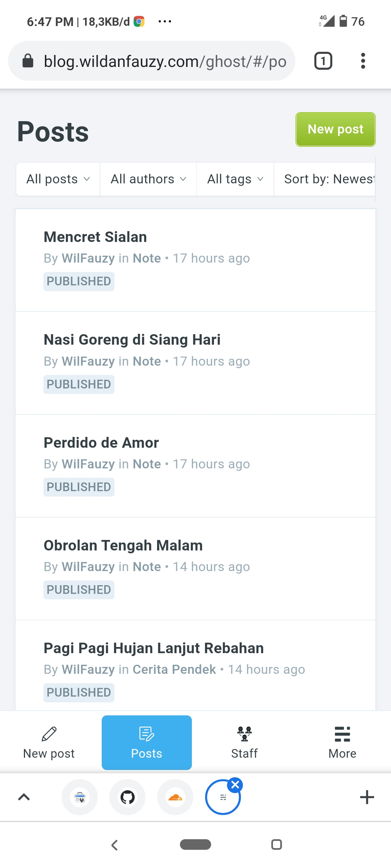Collapse the tab strip with up chevron
Image resolution: width=391 pixels, height=868 pixels.
(x=24, y=797)
